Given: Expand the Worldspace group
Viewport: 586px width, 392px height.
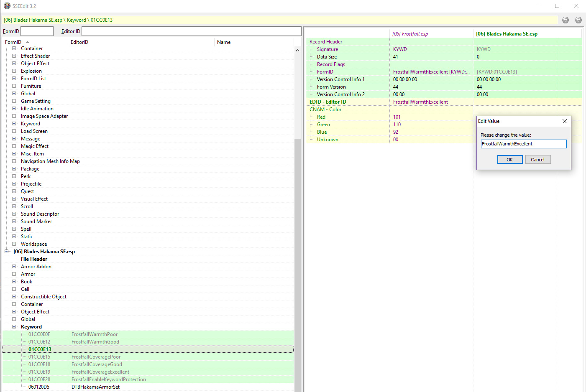Looking at the screenshot, I should coord(14,244).
